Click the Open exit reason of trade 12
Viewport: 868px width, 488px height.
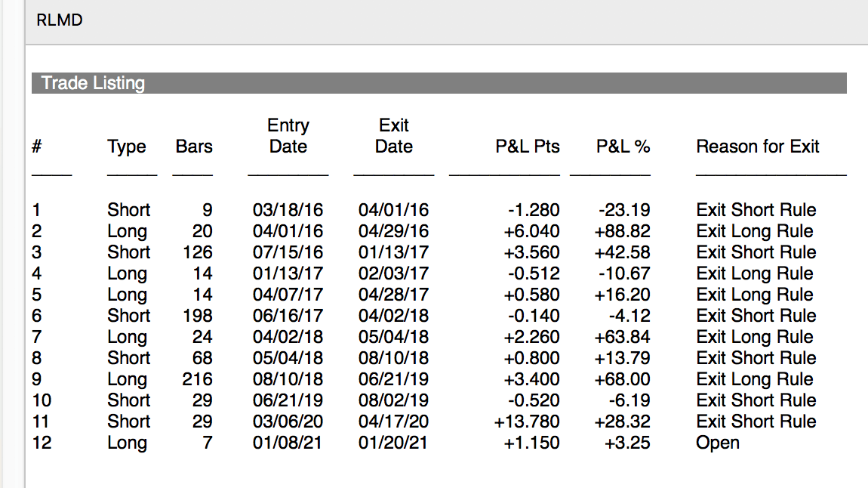(x=718, y=443)
